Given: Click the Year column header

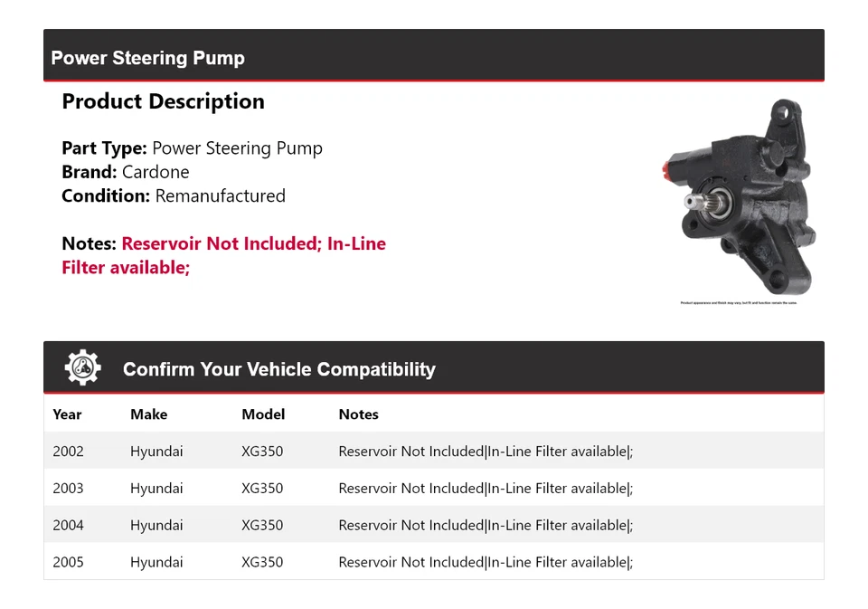Looking at the screenshot, I should tap(67, 414).
